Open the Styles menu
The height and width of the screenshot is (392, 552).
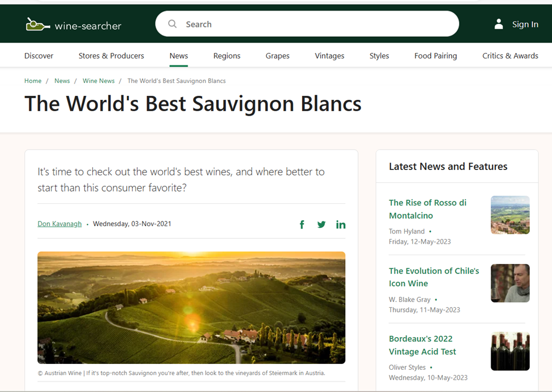(379, 55)
